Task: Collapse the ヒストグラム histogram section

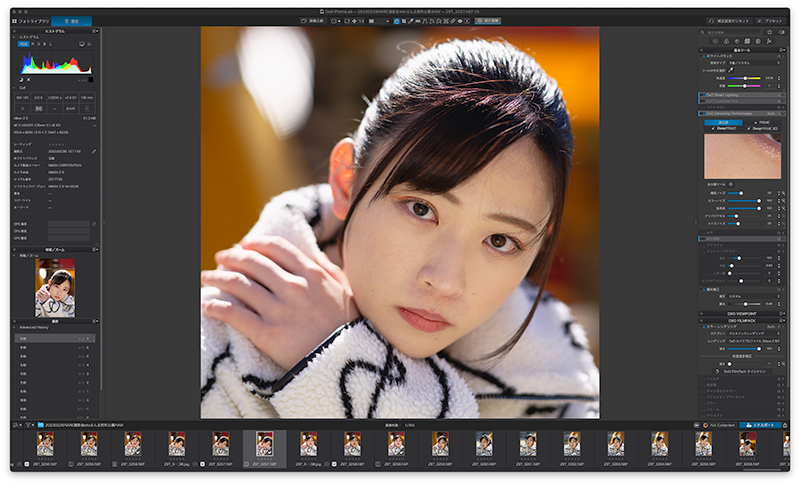Action: tap(14, 37)
